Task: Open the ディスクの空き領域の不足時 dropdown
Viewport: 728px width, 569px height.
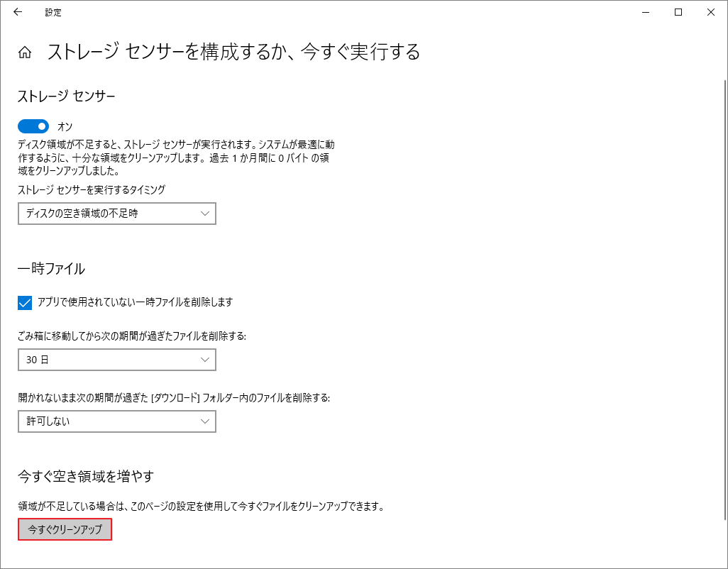Action: [x=116, y=213]
